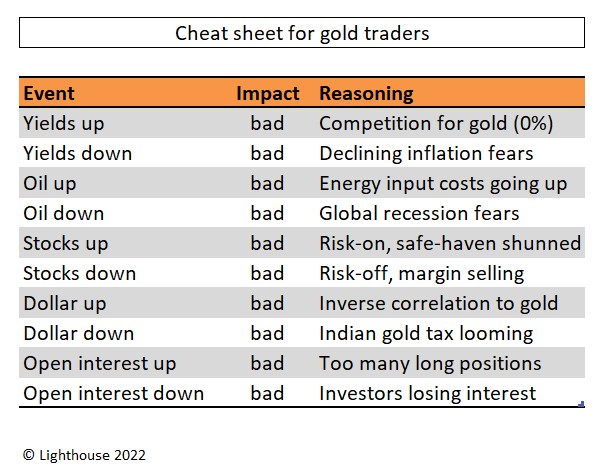Select the 'Impact' column header
Viewport: 606px width, 474px height.
click(267, 94)
